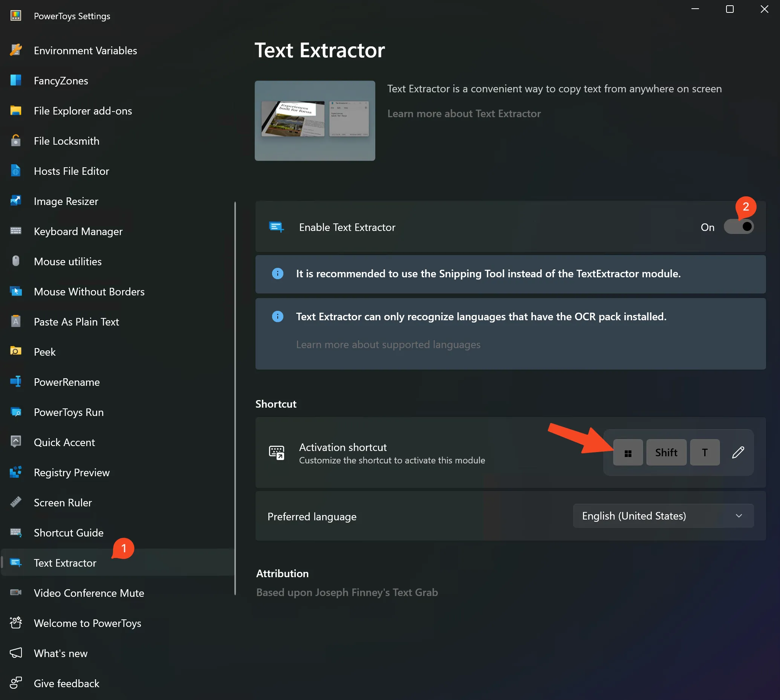Viewport: 780px width, 700px height.
Task: Minimize the PowerToys Settings window
Action: pos(695,9)
